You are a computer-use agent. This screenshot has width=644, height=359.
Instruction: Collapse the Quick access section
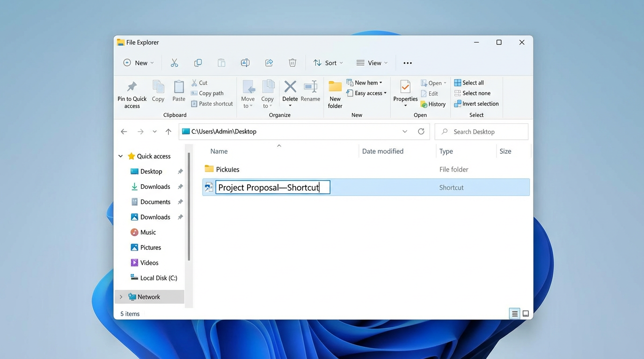click(x=120, y=156)
